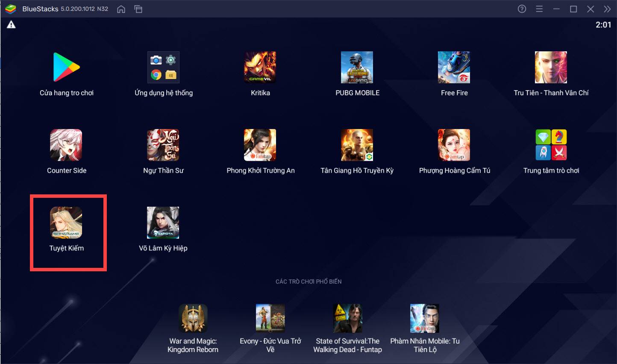Open the BlueStacks hamburger menu
This screenshot has width=617, height=364.
tap(539, 9)
